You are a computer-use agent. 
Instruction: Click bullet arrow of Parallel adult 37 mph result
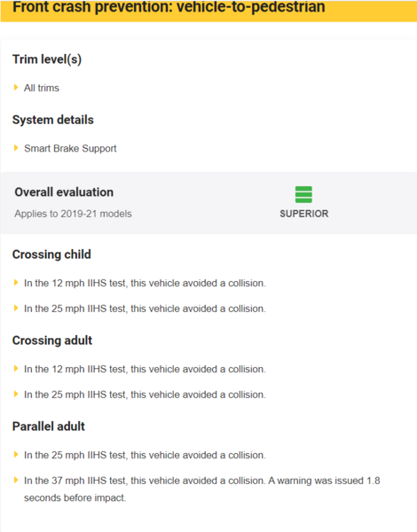(x=16, y=480)
